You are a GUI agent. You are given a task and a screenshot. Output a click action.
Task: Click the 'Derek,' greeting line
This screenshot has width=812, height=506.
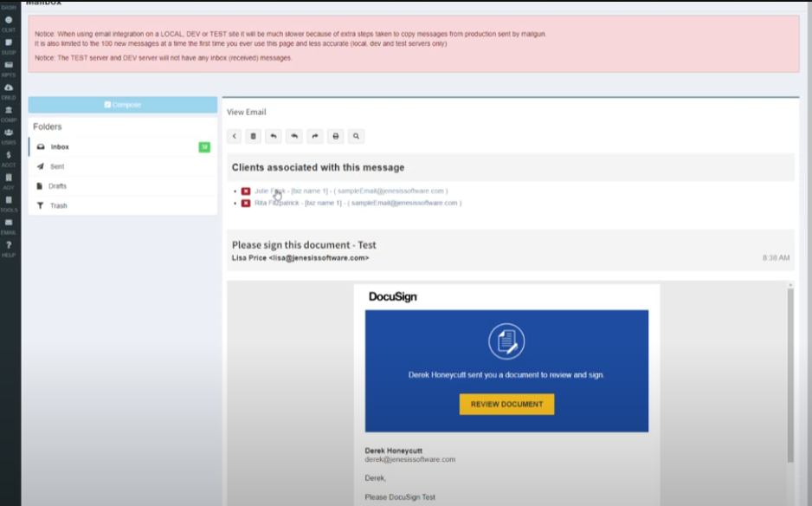[x=376, y=478]
